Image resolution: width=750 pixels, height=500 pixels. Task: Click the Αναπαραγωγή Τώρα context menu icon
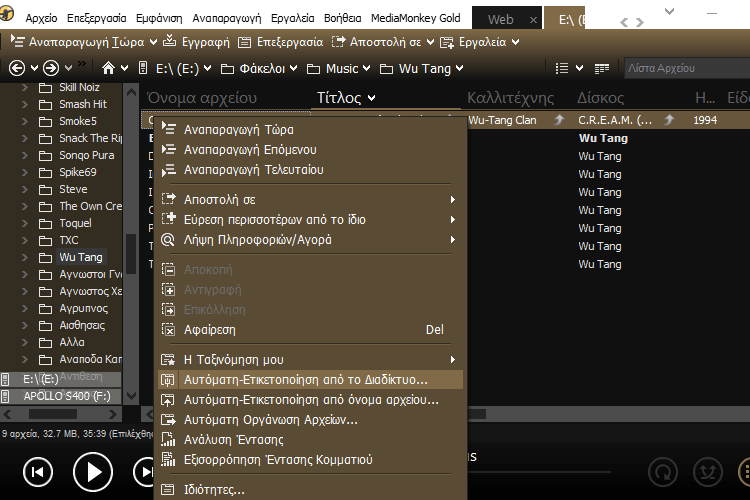click(168, 129)
